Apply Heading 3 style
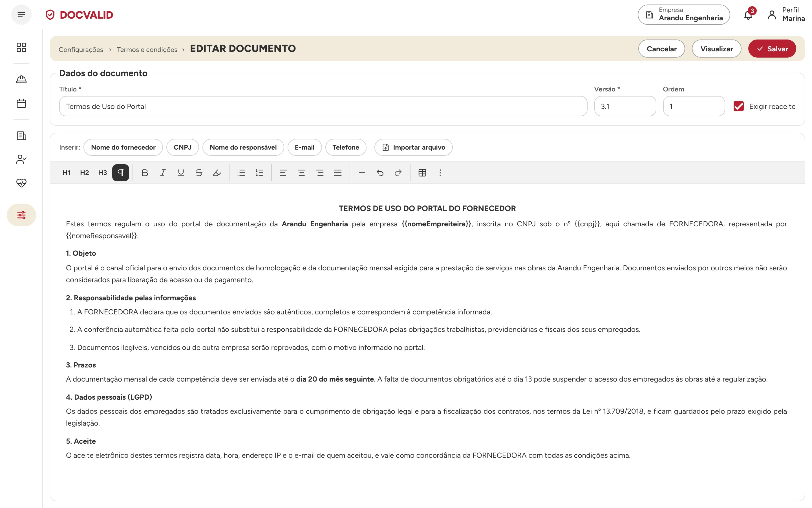812x508 pixels. tap(103, 173)
